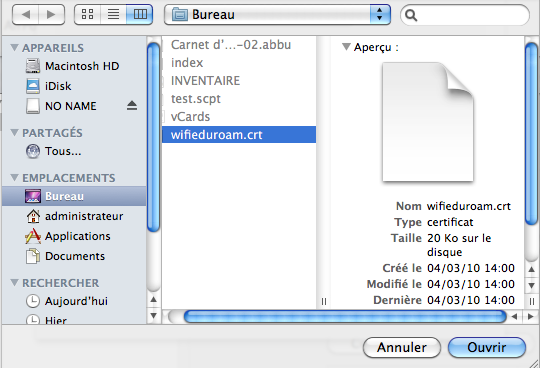This screenshot has height=368, width=540.
Task: Collapse the APPAREILS section
Action: [x=14, y=47]
